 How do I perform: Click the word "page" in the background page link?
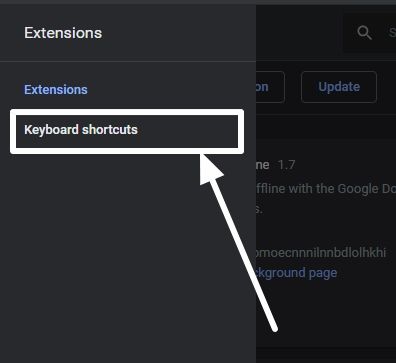coord(323,273)
